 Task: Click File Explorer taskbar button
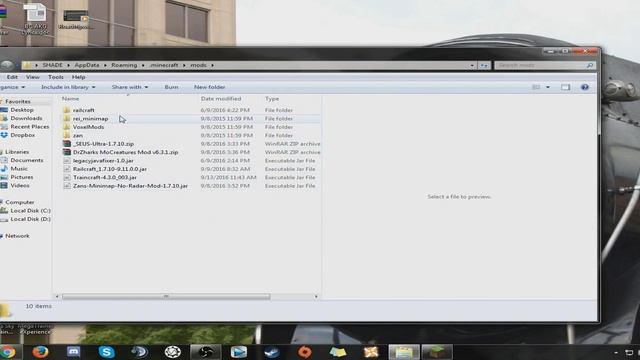coord(404,352)
